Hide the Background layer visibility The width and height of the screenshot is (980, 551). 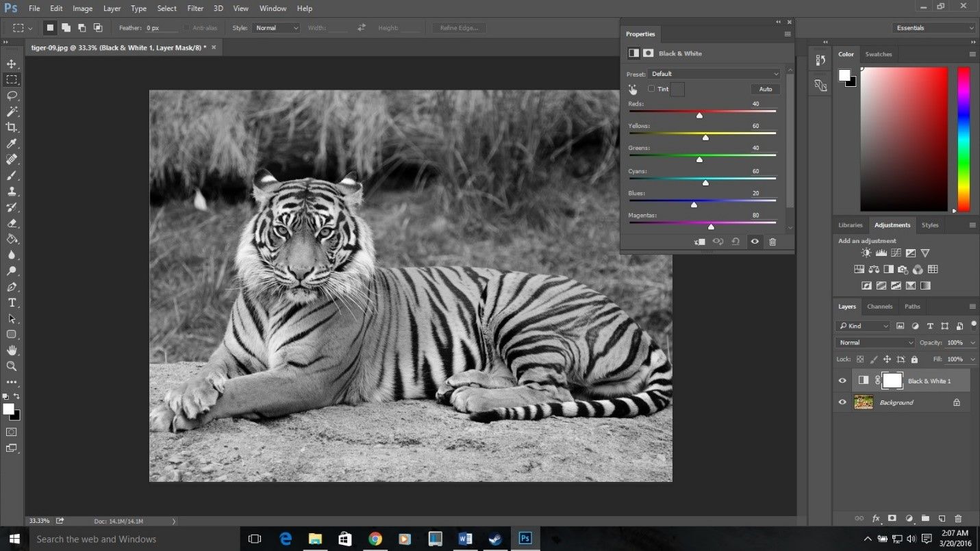click(842, 402)
